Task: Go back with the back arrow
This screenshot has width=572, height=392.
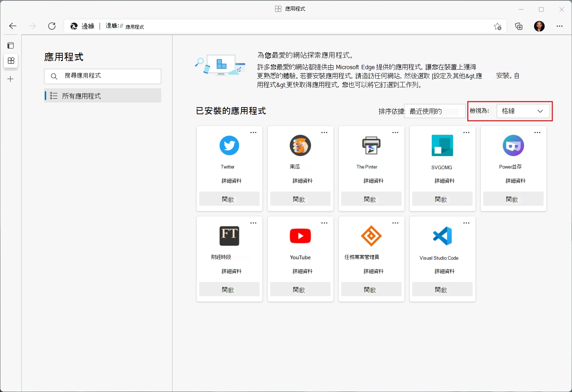Action: tap(13, 26)
